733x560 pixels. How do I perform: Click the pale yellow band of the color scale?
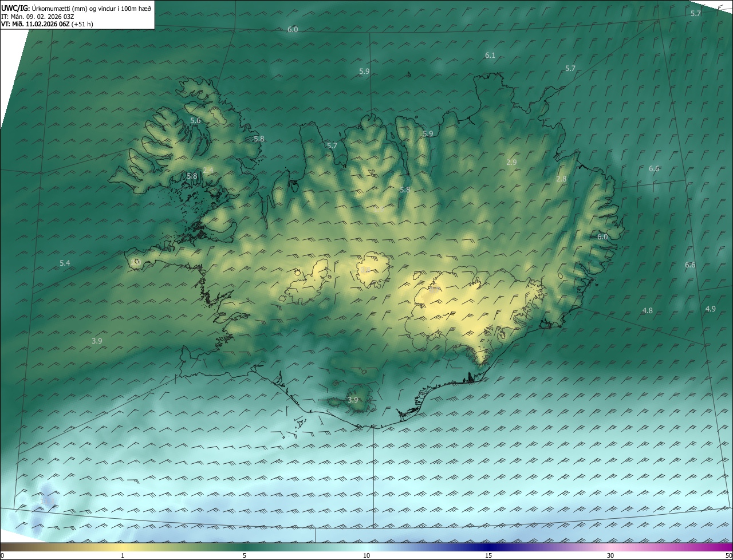coord(123,547)
